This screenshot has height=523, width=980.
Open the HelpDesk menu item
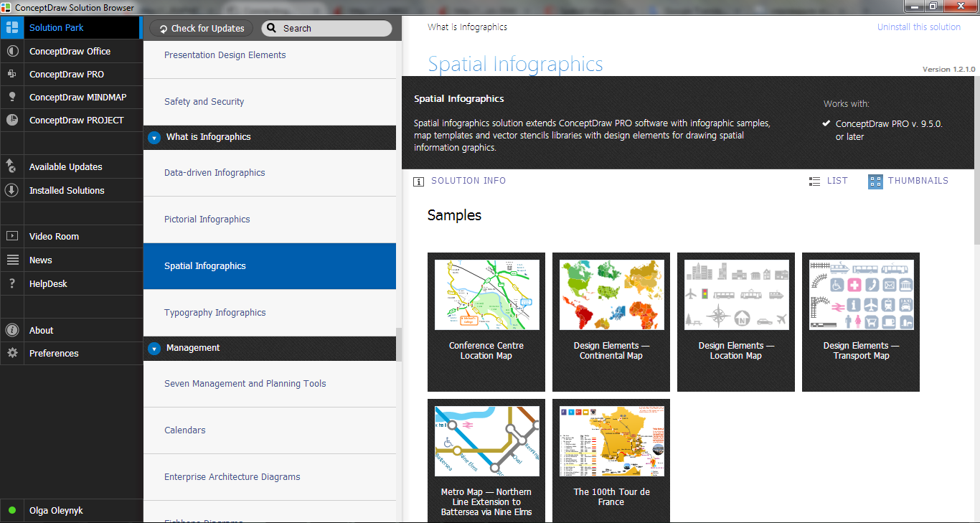pos(48,284)
